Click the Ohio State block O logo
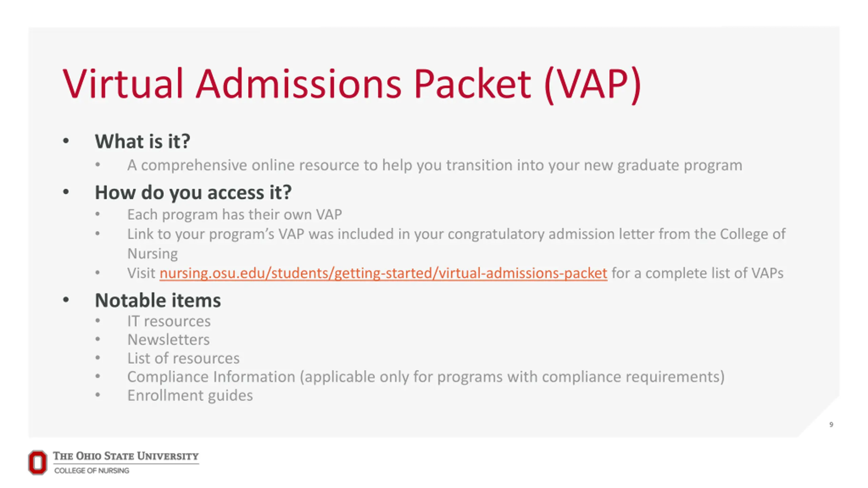This screenshot has width=868, height=488. (37, 462)
